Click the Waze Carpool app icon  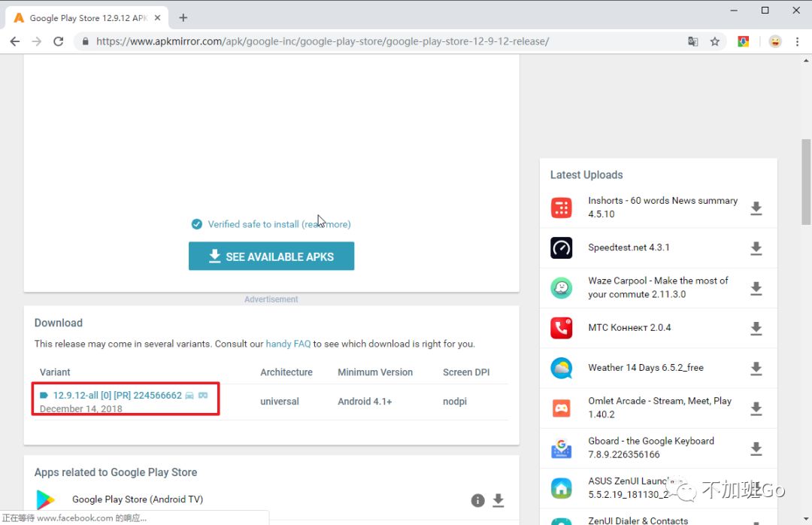tap(562, 287)
